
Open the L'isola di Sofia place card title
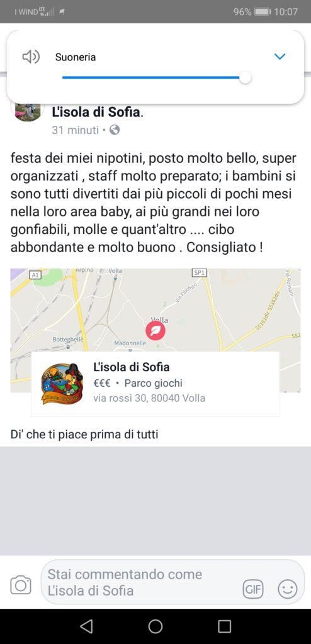pos(131,367)
